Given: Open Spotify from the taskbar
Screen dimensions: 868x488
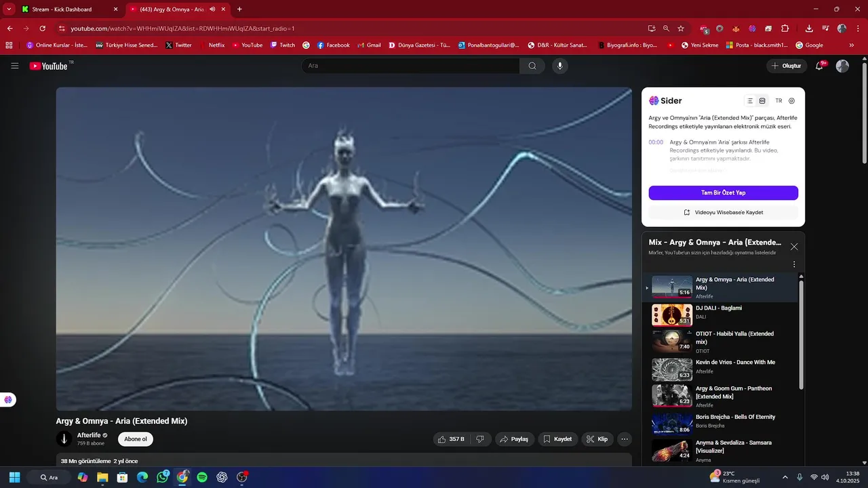Looking at the screenshot, I should click(x=202, y=477).
